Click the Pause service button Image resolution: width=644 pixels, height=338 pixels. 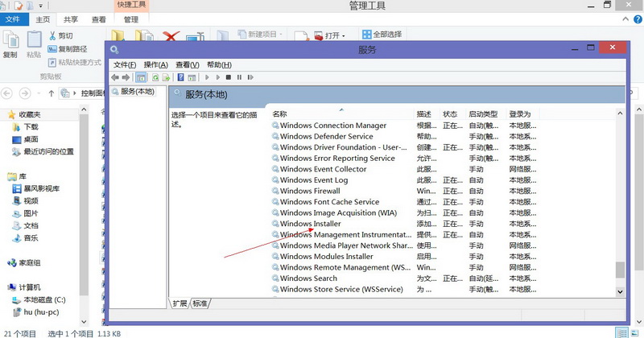coord(239,77)
